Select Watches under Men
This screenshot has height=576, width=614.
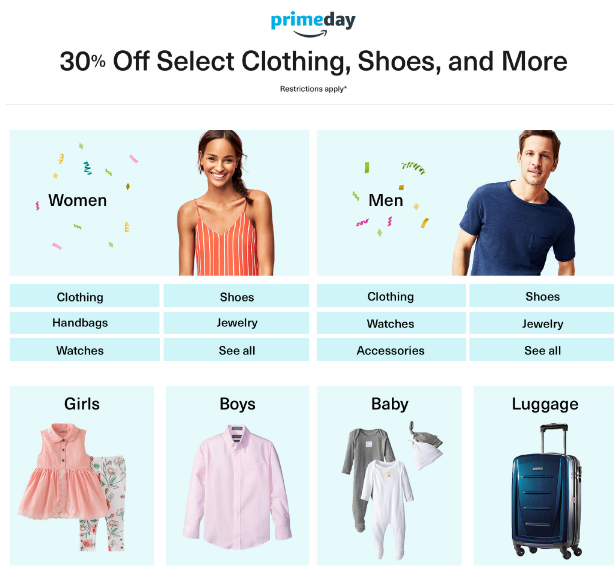tap(391, 323)
